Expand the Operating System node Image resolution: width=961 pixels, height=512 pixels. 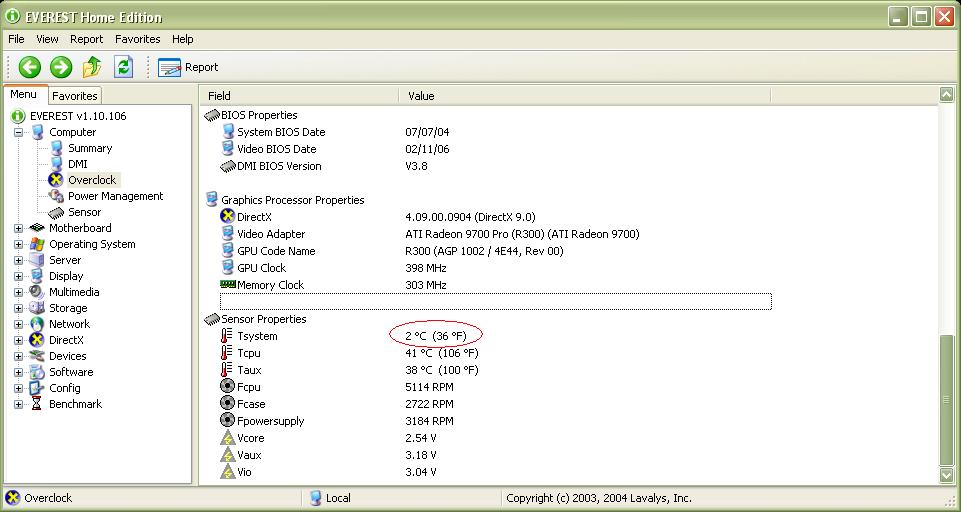(x=18, y=244)
